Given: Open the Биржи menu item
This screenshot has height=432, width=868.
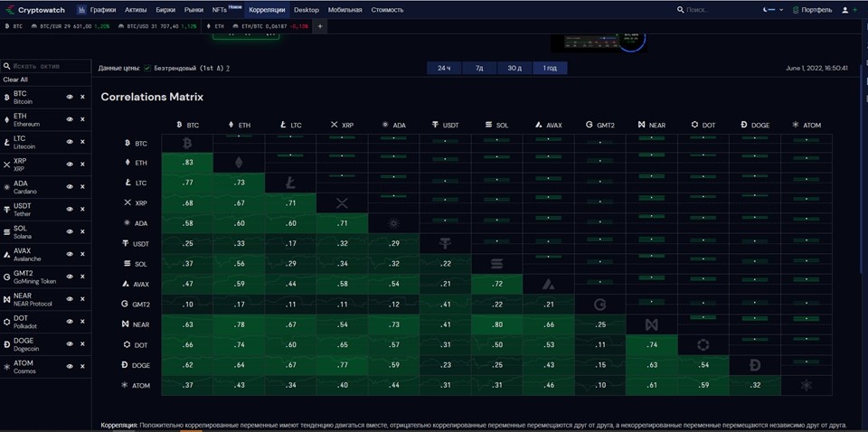Looking at the screenshot, I should pyautogui.click(x=165, y=10).
